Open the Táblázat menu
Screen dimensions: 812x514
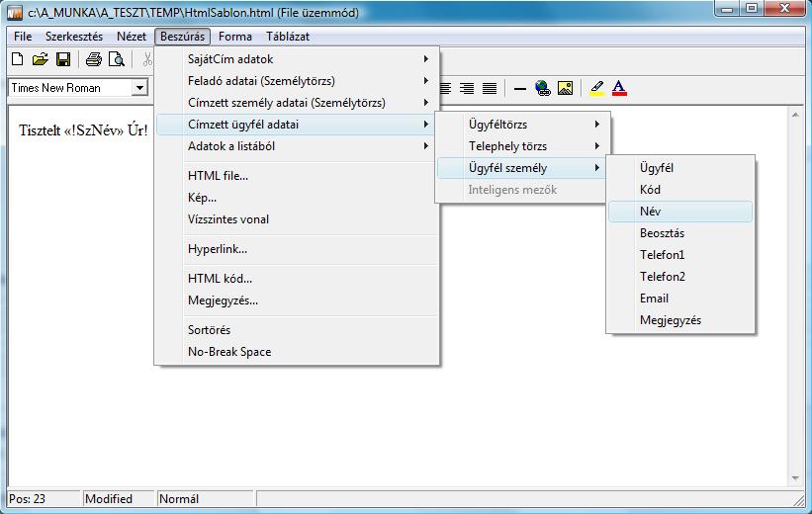(288, 37)
